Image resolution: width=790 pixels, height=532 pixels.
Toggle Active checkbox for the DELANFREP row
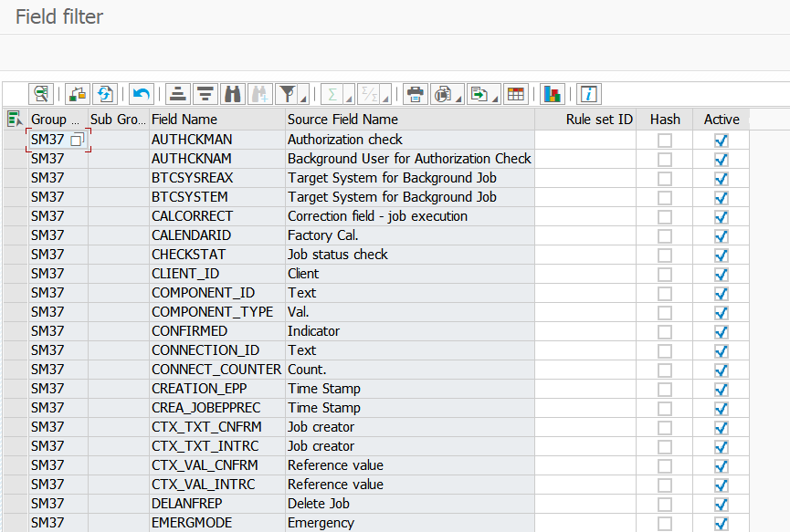point(722,504)
